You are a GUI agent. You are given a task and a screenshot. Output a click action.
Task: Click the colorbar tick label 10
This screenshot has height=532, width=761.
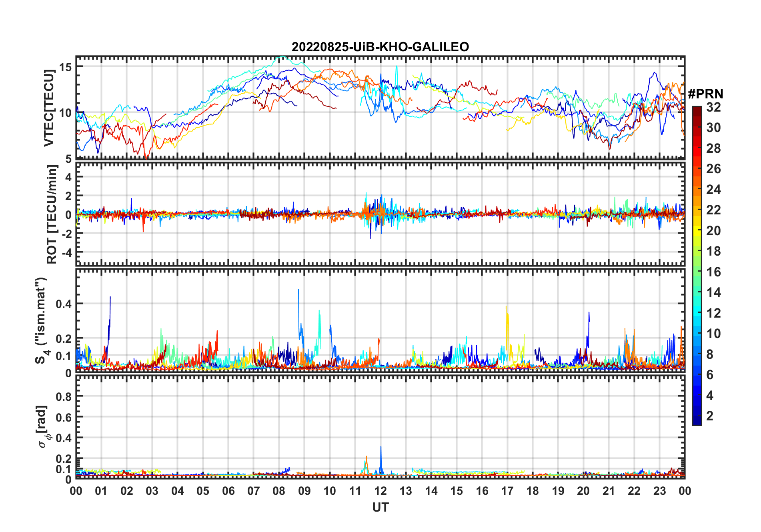[713, 334]
